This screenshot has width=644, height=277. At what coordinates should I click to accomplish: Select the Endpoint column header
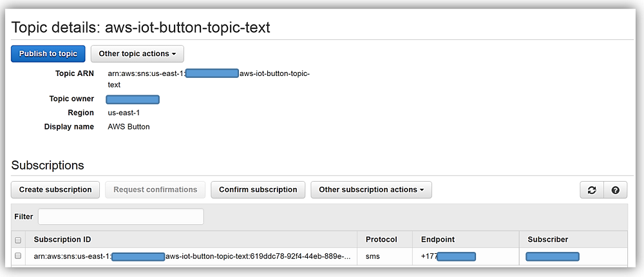point(438,240)
